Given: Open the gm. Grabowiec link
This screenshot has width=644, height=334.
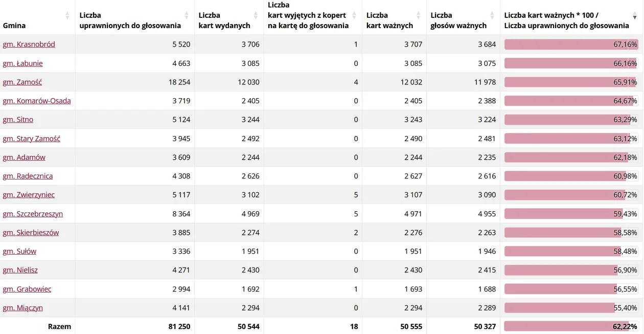Looking at the screenshot, I should [27, 289].
